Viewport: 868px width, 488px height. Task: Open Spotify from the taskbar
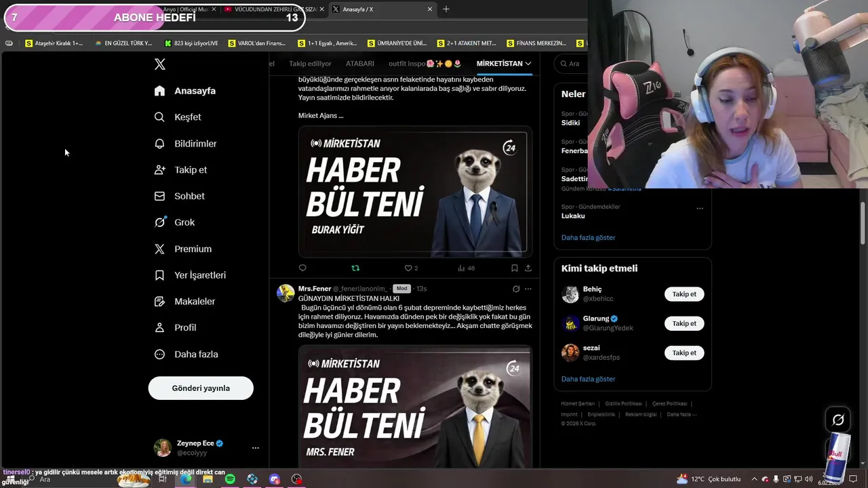(230, 479)
